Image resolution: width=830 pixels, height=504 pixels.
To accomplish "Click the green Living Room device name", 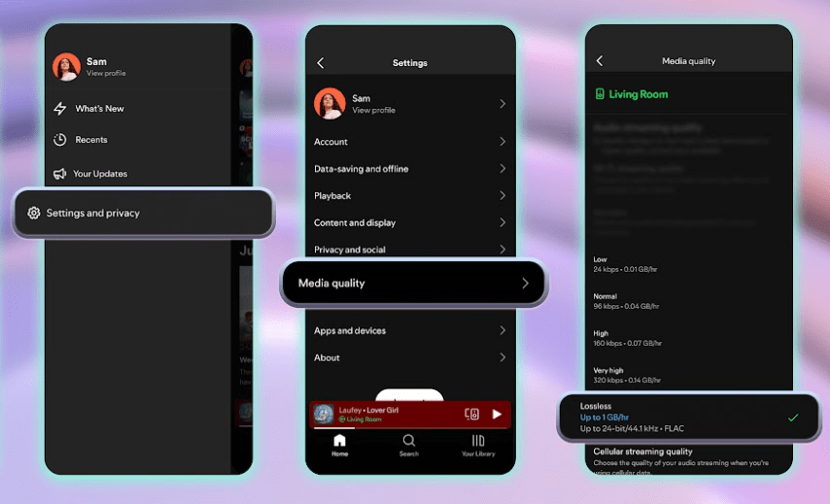I will (x=639, y=94).
